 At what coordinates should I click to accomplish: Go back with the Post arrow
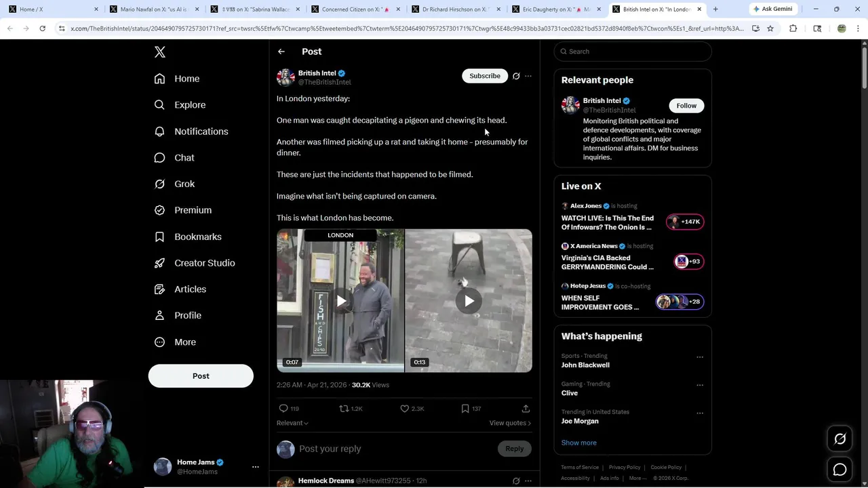[x=281, y=52]
